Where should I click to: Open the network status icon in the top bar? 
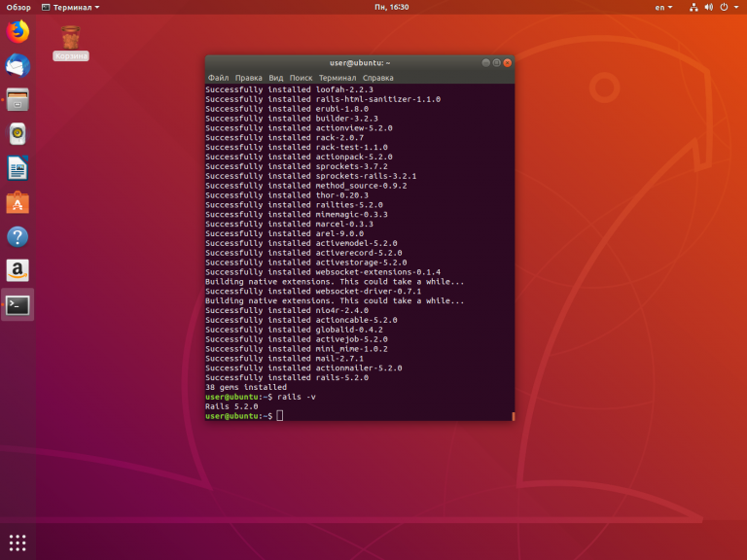pyautogui.click(x=694, y=7)
